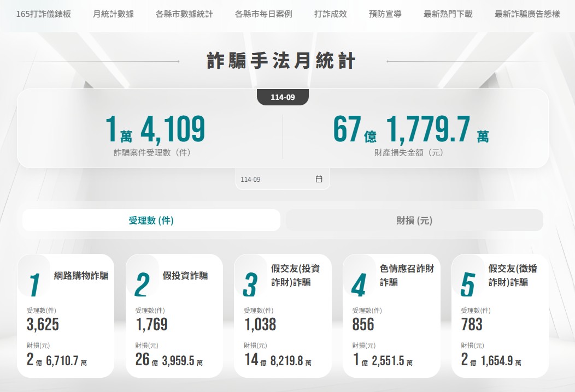
Task: Switch to the 財損 (元) tab
Action: point(414,221)
